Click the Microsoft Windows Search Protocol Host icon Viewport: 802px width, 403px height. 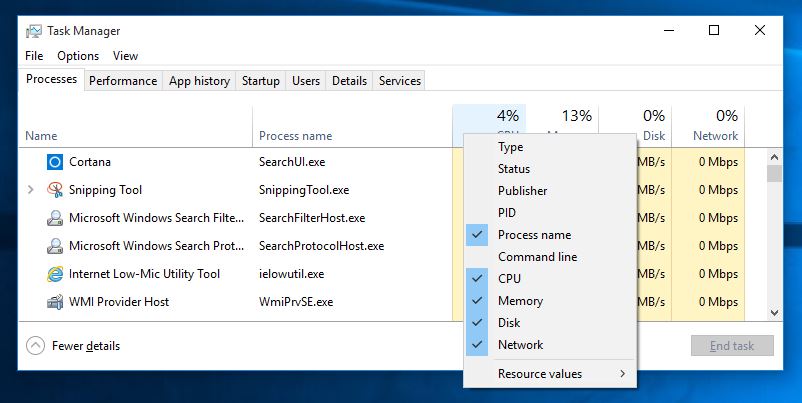[55, 246]
